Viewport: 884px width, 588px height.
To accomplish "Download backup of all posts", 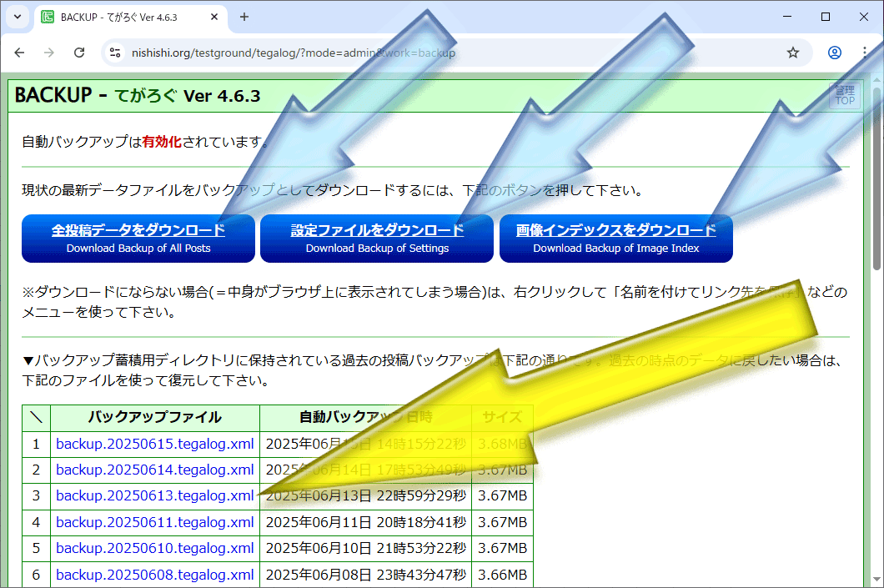I will (x=138, y=238).
